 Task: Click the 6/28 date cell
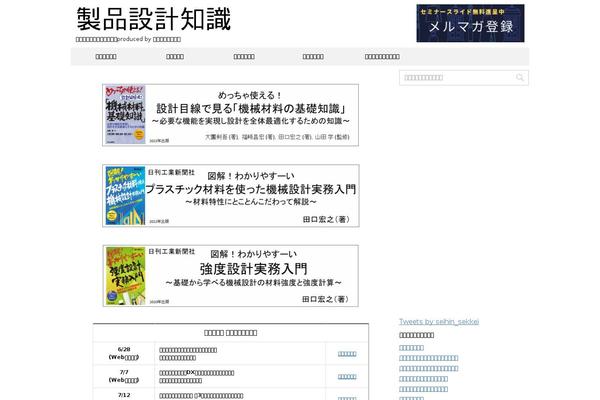coord(124,353)
